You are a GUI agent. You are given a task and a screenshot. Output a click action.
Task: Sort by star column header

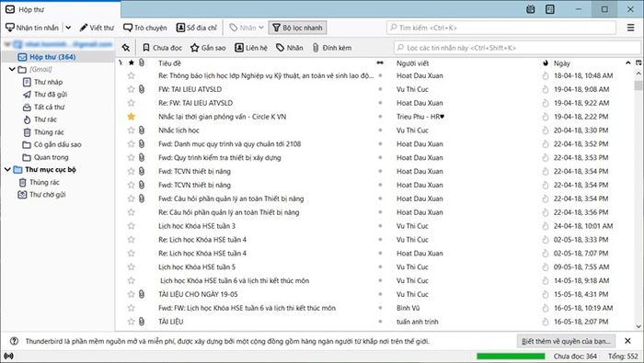[x=131, y=62]
